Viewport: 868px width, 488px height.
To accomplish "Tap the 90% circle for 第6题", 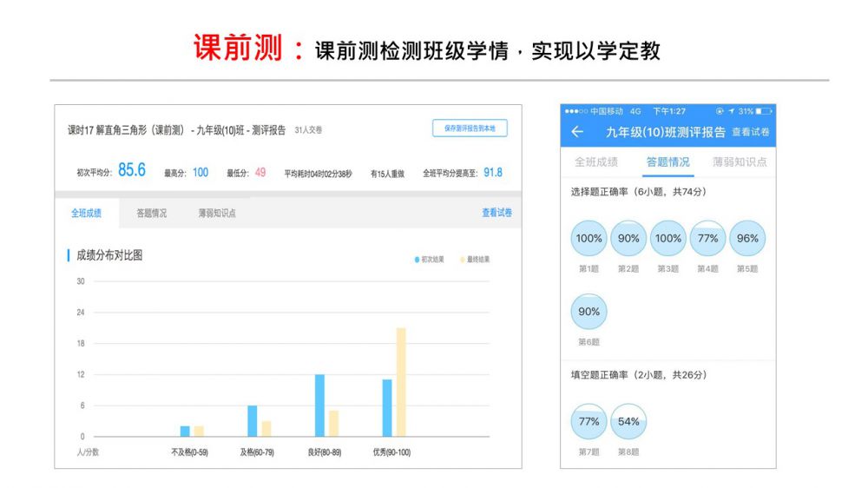I will click(x=589, y=312).
